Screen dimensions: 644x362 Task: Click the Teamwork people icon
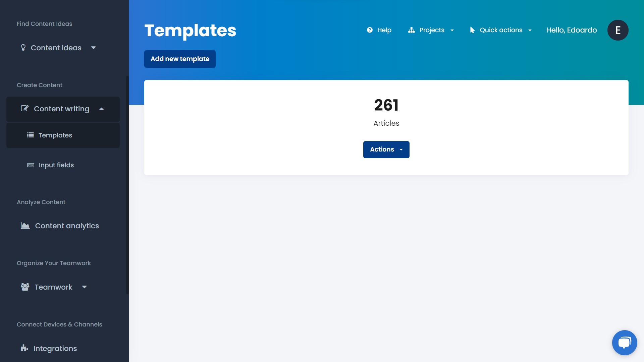(24, 287)
